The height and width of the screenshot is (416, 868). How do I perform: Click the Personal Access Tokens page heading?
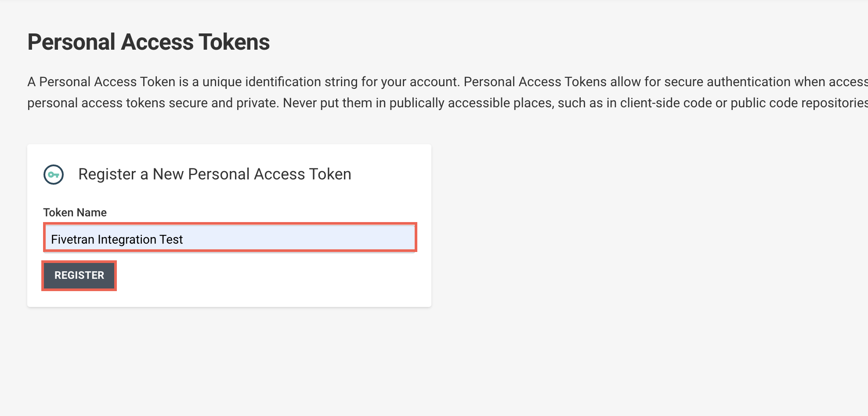pyautogui.click(x=148, y=42)
